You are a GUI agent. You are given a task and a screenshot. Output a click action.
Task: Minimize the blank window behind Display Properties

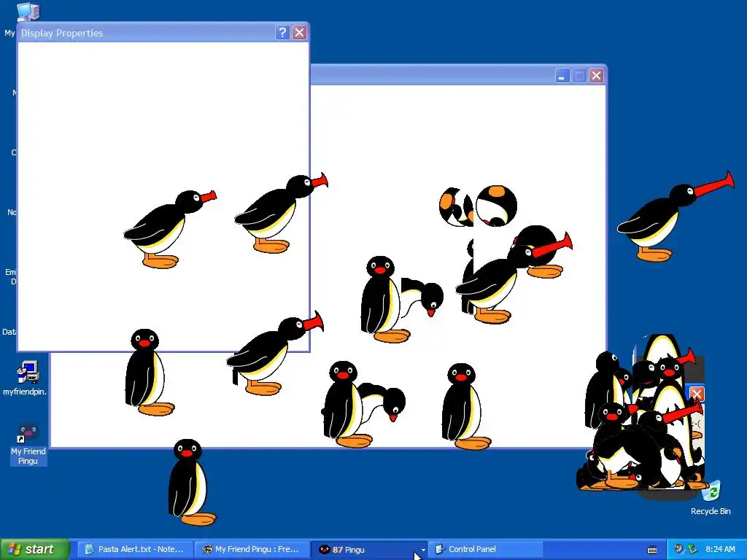point(562,76)
